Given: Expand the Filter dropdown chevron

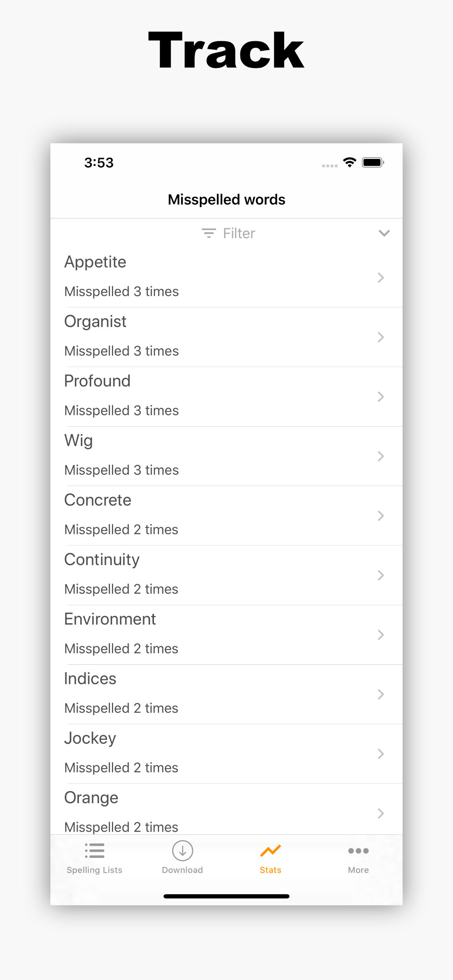Looking at the screenshot, I should pos(384,233).
